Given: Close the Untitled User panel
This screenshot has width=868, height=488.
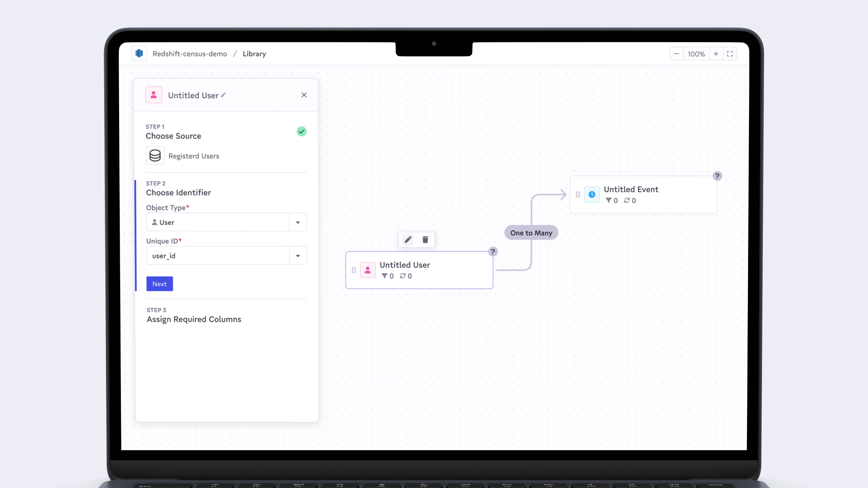Looking at the screenshot, I should pyautogui.click(x=304, y=95).
